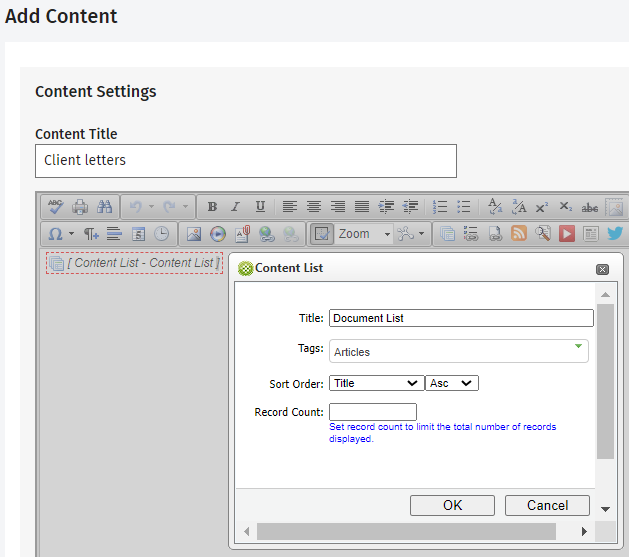This screenshot has height=557, width=629.
Task: Insert new paragraph with pilcrow icon
Action: coord(91,234)
